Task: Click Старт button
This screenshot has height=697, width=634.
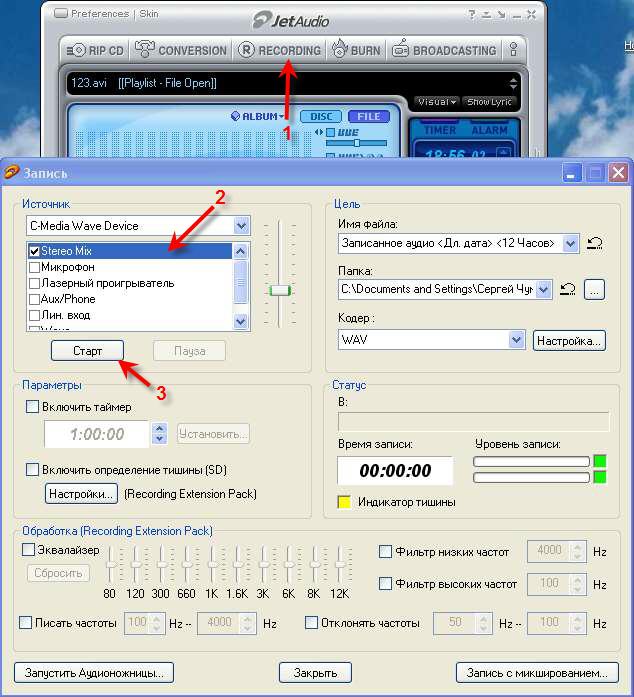Action: 87,351
